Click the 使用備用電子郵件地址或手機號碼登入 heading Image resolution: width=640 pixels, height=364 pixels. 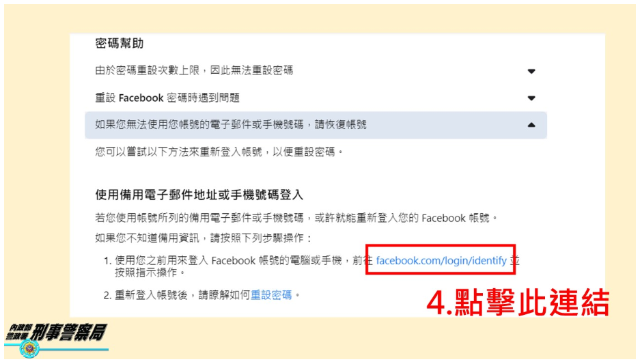point(199,195)
